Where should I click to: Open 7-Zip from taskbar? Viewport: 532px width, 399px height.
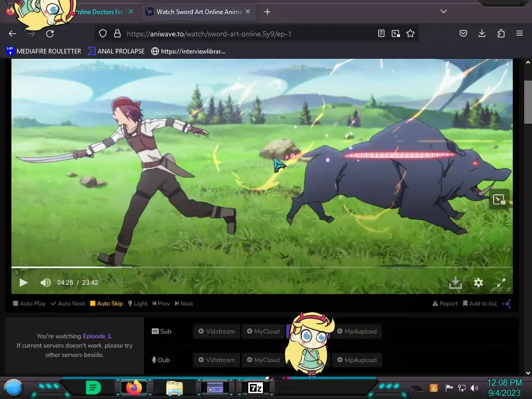pyautogui.click(x=256, y=388)
